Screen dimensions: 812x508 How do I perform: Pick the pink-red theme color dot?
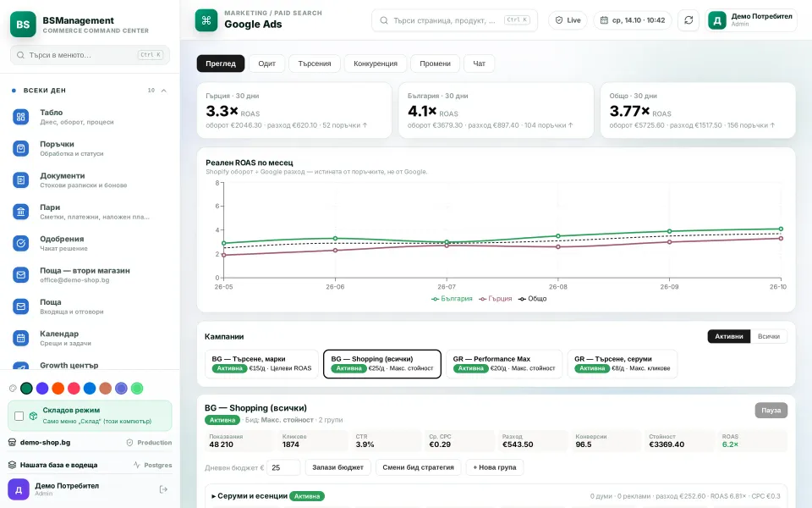coord(74,389)
